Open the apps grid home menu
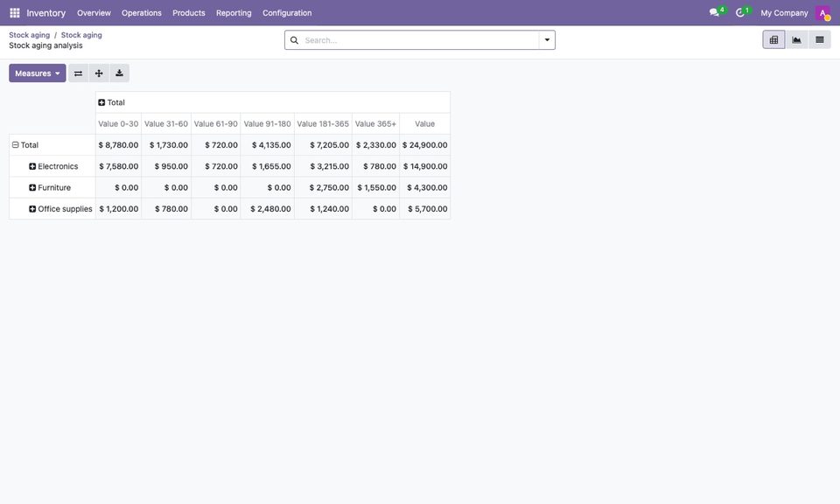Image resolution: width=840 pixels, height=504 pixels. click(x=15, y=13)
